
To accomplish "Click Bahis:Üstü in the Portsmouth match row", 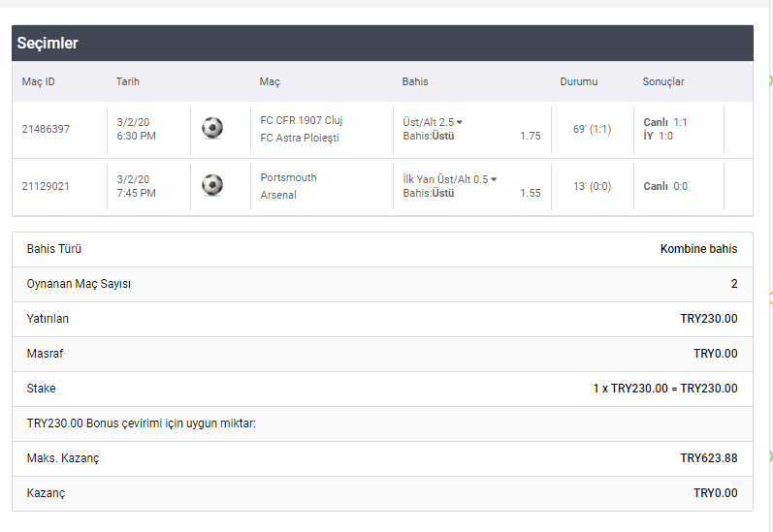I will coord(429,193).
